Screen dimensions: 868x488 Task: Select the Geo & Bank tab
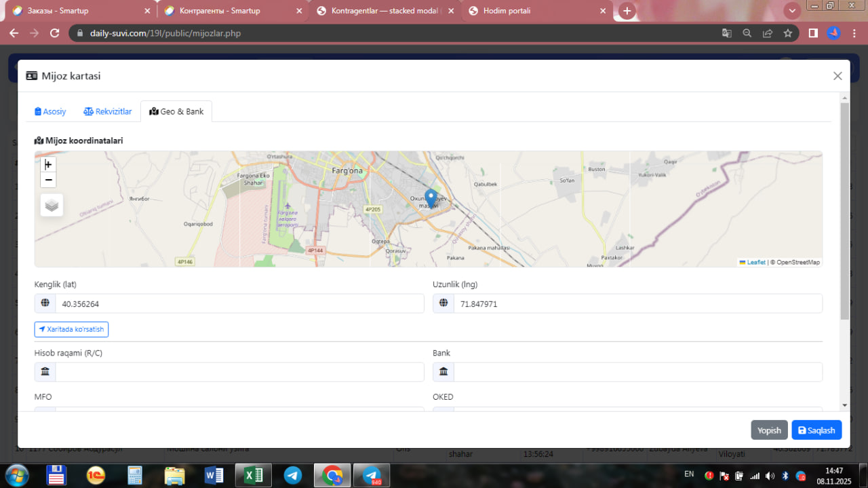(x=176, y=111)
